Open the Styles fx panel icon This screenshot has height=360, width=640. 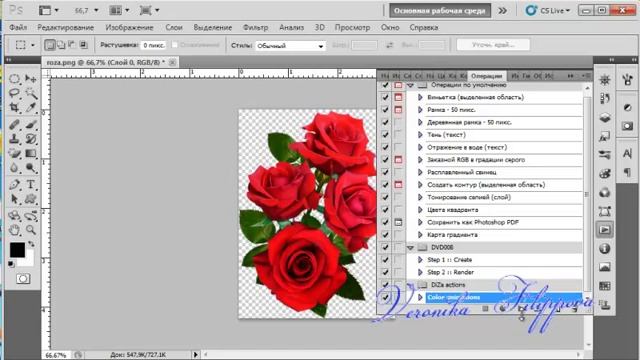point(604,137)
